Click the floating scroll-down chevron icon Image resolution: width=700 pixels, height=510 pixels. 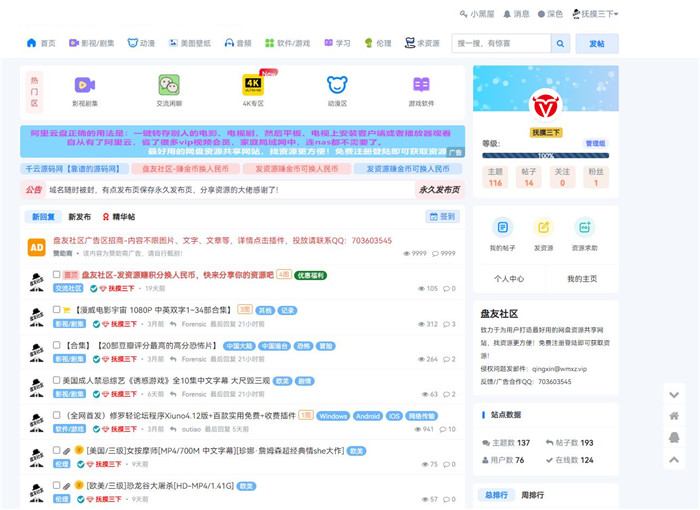click(x=674, y=395)
